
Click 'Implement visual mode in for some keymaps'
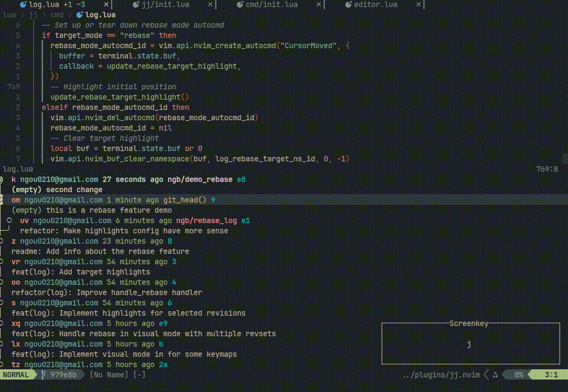[x=148, y=355]
